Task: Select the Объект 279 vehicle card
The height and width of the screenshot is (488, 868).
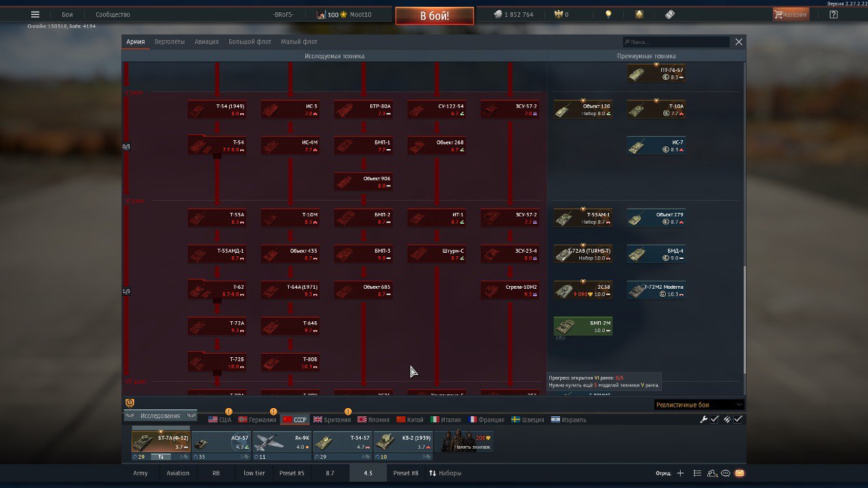Action: [656, 218]
